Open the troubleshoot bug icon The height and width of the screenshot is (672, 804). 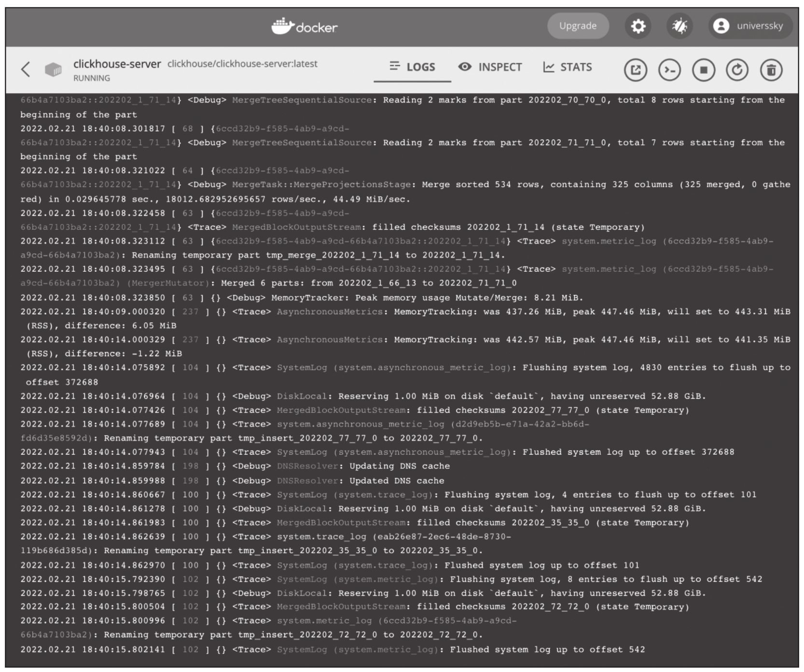click(679, 26)
